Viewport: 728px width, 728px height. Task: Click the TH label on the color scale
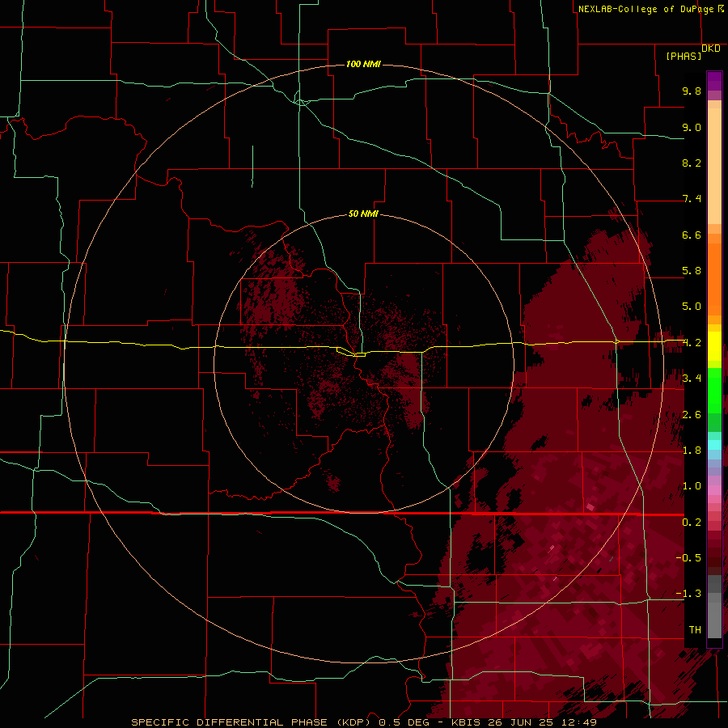coord(695,630)
